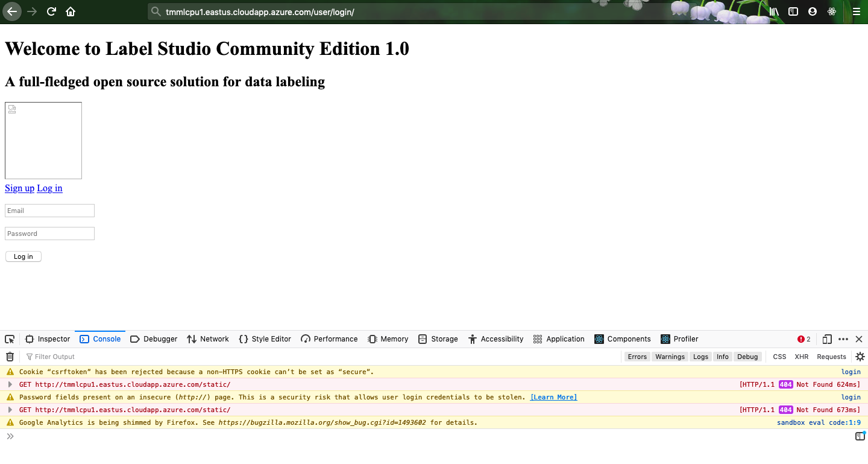
Task: Expand the first GET /static/ 404 entry
Action: [10, 384]
